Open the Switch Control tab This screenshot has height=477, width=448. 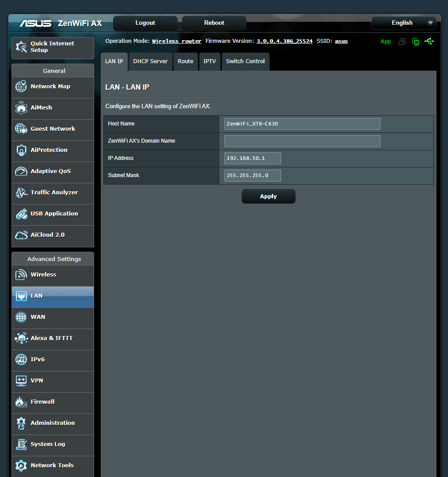[245, 61]
